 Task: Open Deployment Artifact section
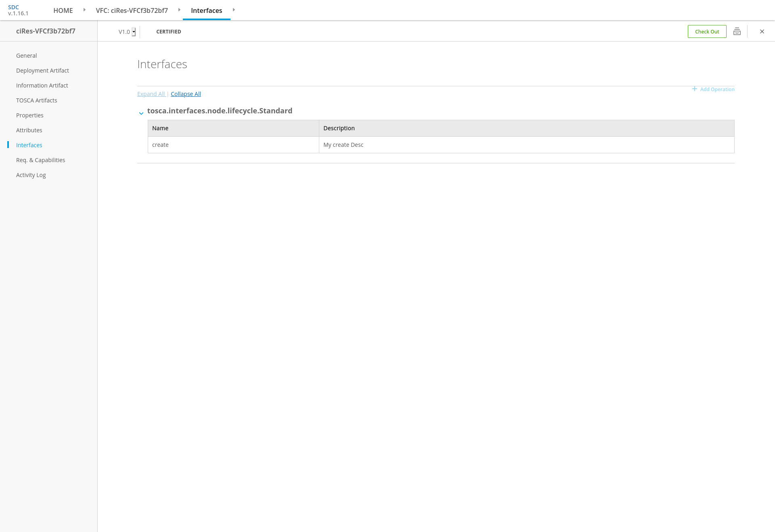pyautogui.click(x=42, y=71)
